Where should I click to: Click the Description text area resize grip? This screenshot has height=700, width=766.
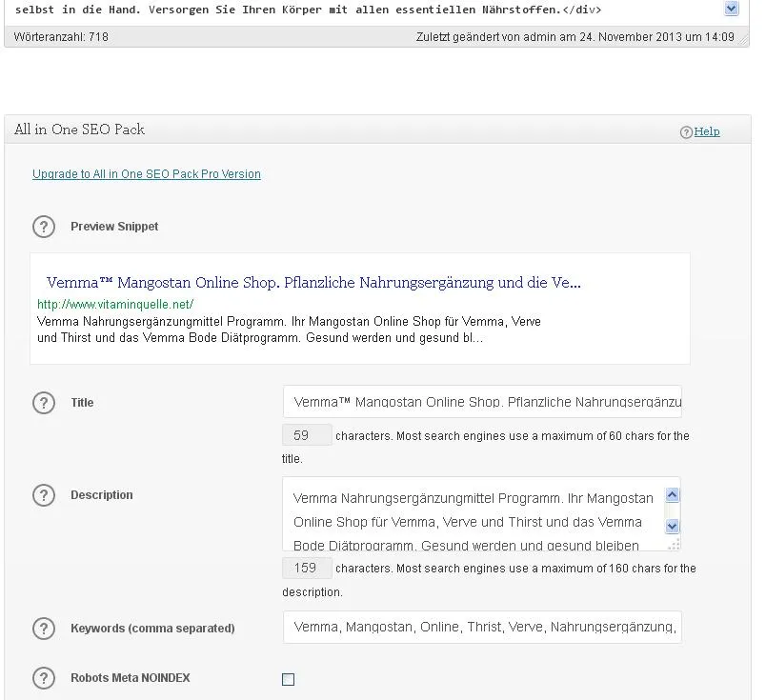click(x=674, y=545)
